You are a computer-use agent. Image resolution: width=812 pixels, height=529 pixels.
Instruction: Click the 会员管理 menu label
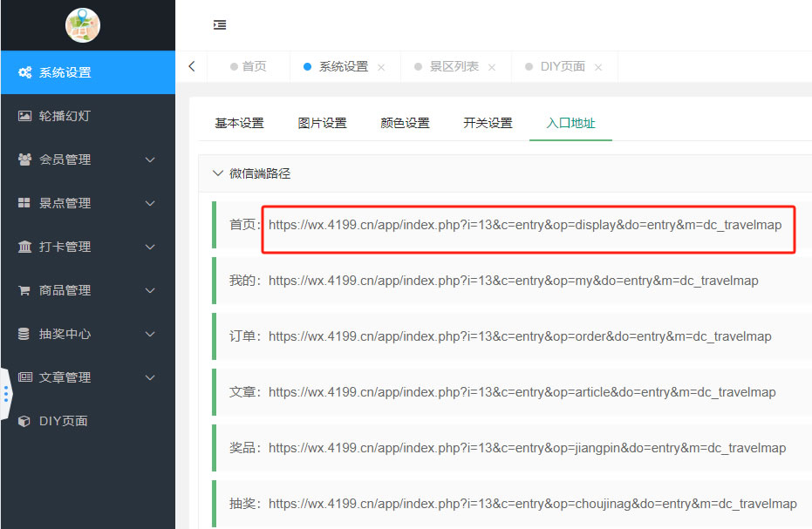65,159
